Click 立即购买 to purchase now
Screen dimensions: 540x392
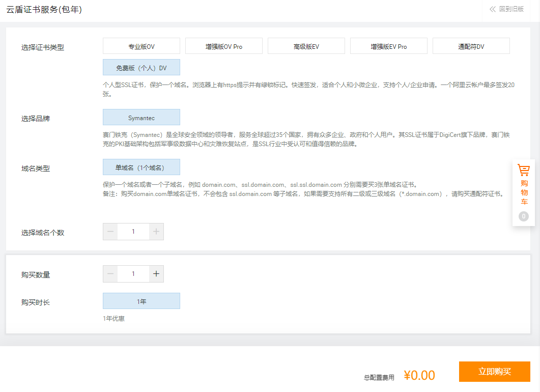pyautogui.click(x=495, y=372)
